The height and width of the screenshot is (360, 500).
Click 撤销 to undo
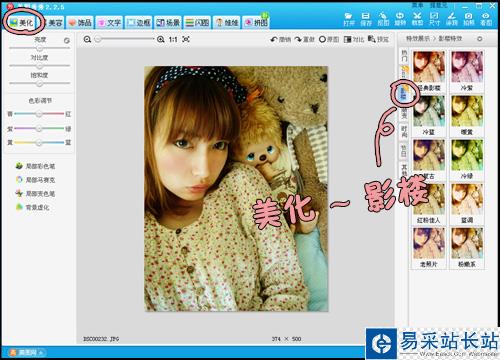[x=281, y=39]
